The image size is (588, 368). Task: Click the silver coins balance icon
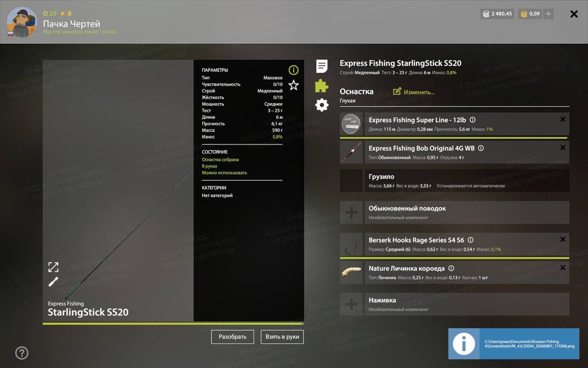tap(486, 14)
